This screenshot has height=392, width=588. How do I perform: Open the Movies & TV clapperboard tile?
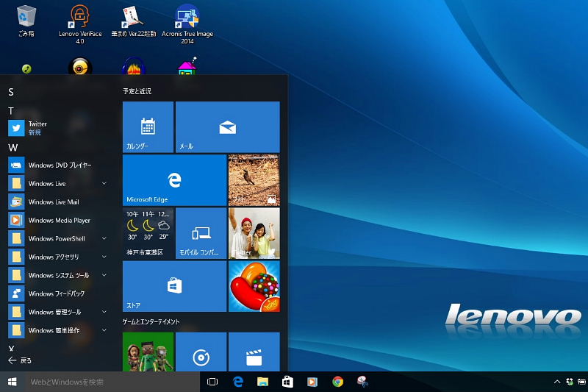tap(254, 352)
